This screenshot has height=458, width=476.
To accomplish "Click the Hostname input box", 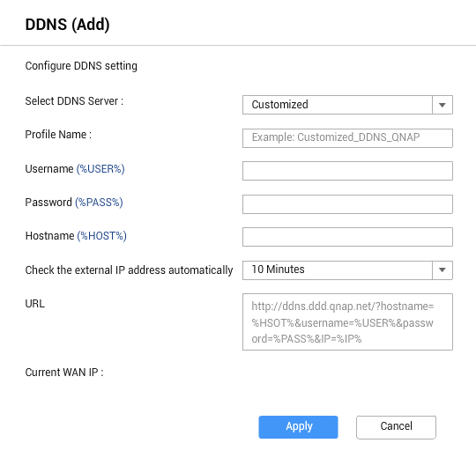I will pos(347,237).
